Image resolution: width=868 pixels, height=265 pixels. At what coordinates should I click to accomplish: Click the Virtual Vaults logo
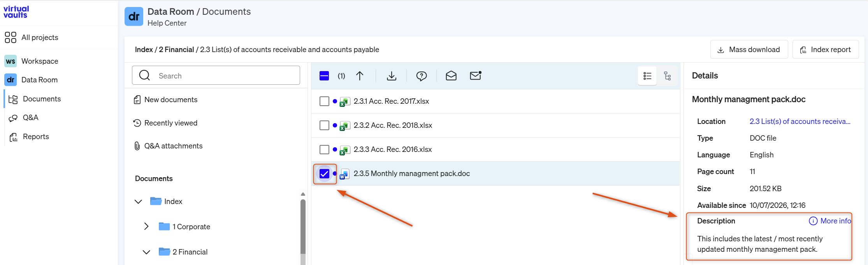click(16, 12)
